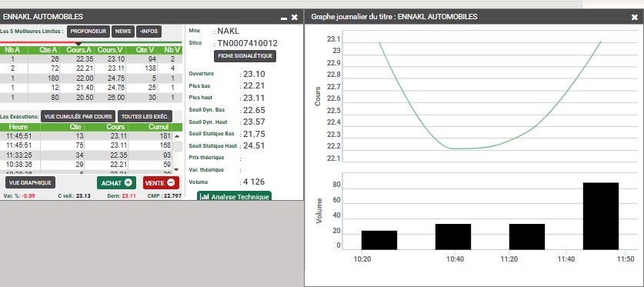The width and height of the screenshot is (644, 287).
Task: Click the C veil. value 23.13
Action: point(83,196)
